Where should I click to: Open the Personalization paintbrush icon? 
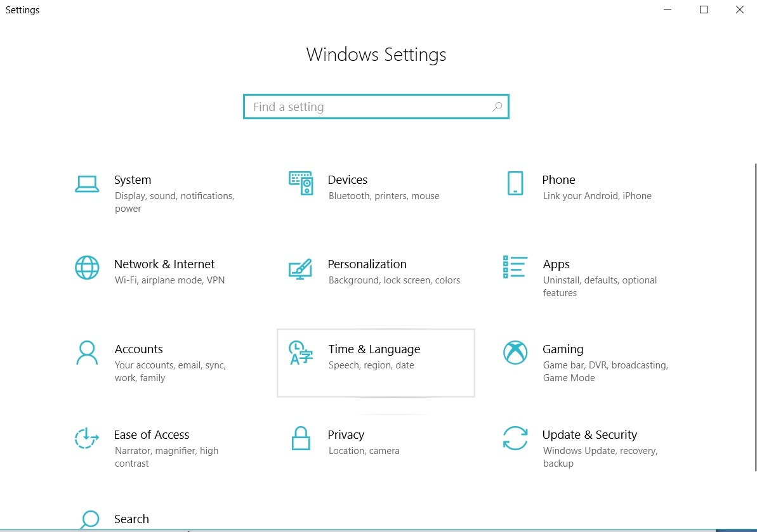pyautogui.click(x=300, y=269)
